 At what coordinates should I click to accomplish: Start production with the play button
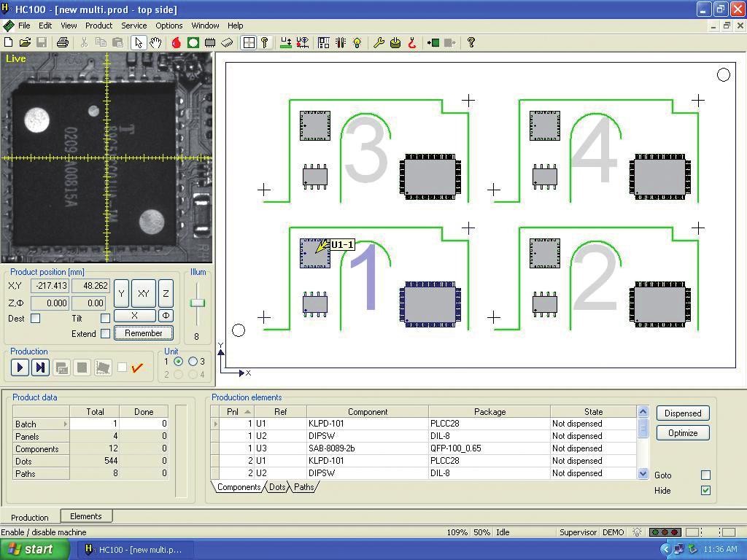click(20, 367)
